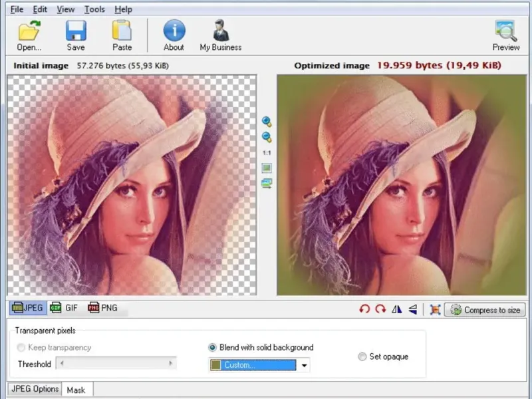Paste an image from clipboard
The image size is (532, 399).
[122, 35]
